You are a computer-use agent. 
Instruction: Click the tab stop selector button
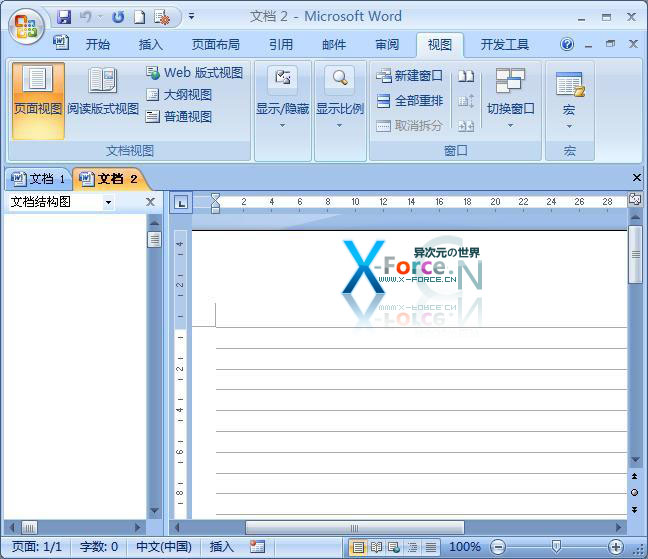(x=181, y=203)
